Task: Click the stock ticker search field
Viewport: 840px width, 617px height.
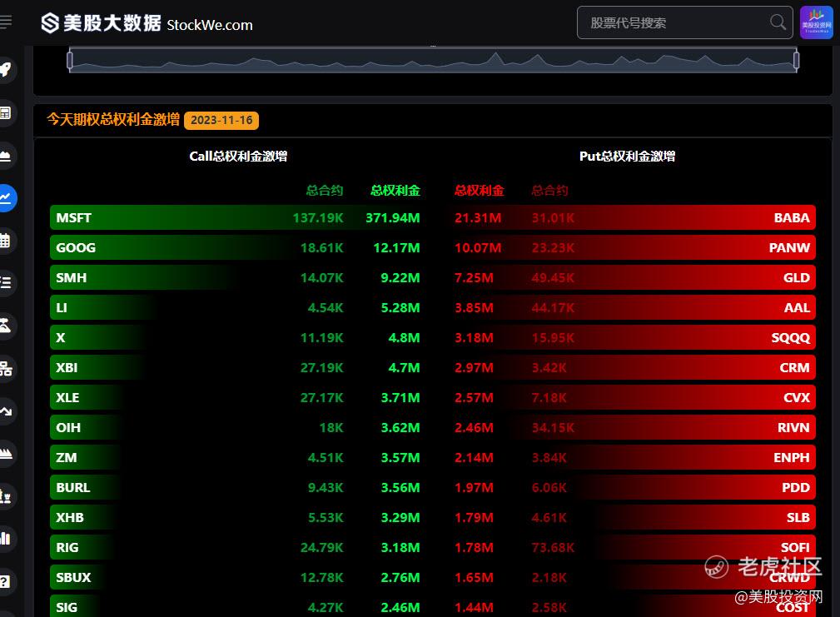Action: (684, 22)
